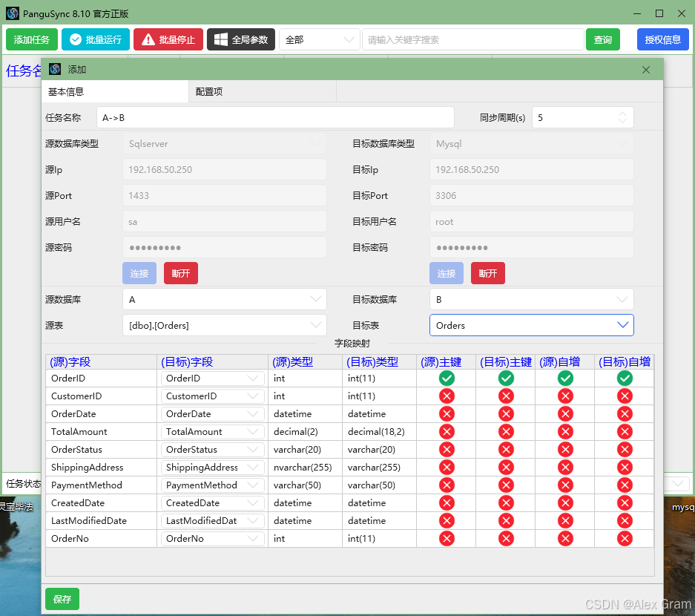Click the OrderStatus source field cell

(x=101, y=449)
